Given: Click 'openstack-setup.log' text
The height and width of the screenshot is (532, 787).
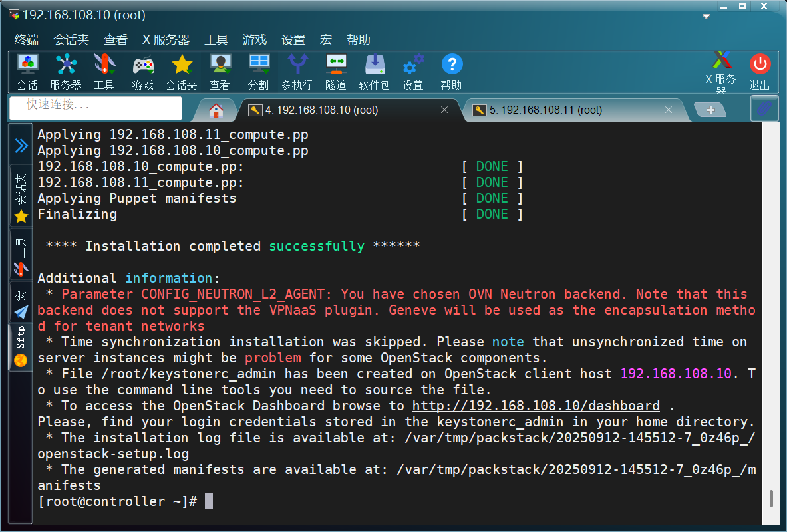Looking at the screenshot, I should coord(114,454).
